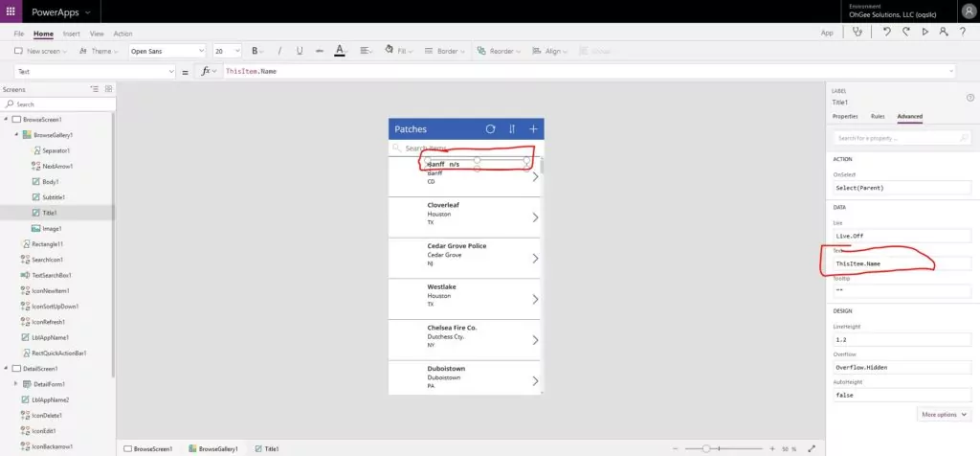
Task: Run the App checker stethoscope icon
Action: coord(857,33)
